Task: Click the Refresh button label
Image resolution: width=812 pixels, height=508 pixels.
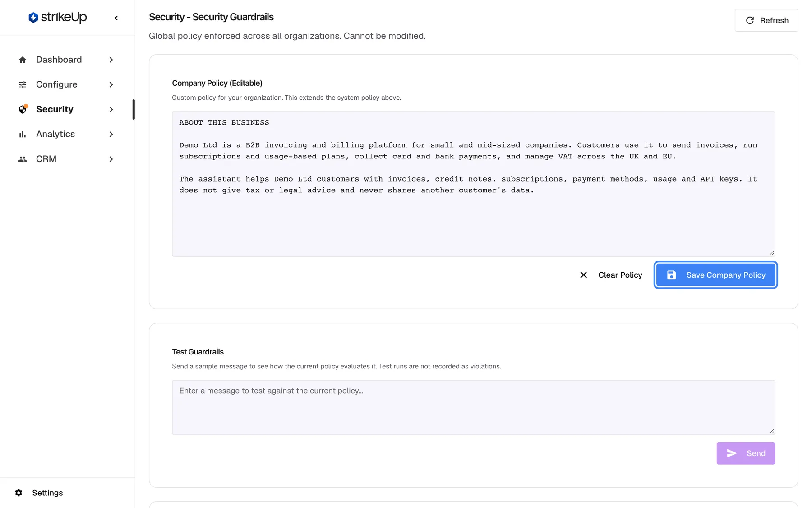Action: (774, 20)
